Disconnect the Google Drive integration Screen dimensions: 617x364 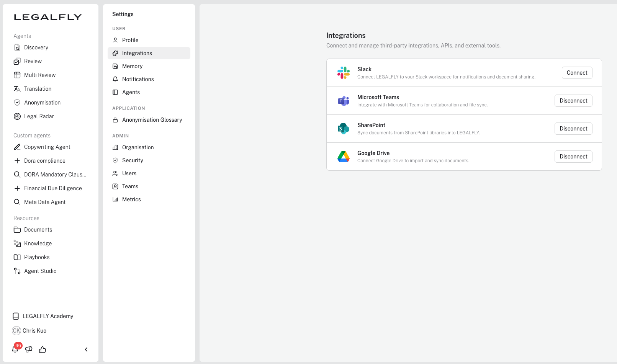[x=573, y=157]
